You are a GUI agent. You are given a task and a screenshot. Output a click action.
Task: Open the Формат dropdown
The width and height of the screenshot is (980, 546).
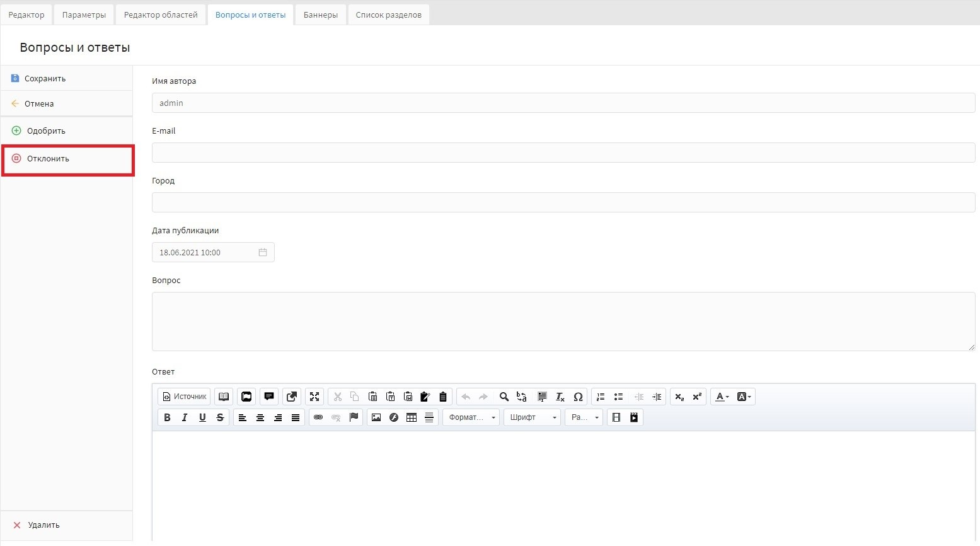(471, 417)
